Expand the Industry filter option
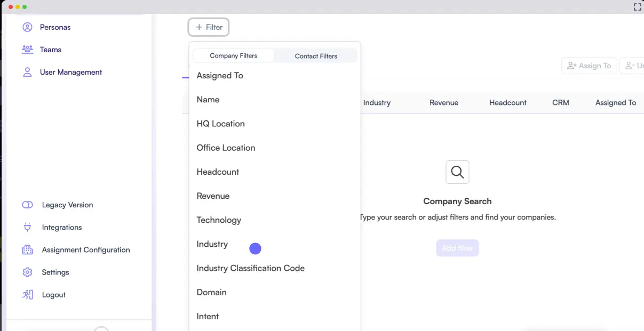The height and width of the screenshot is (331, 644). tap(212, 244)
